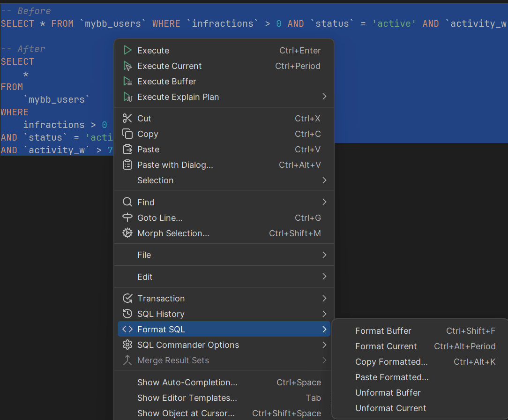Click the Execute Current cursor icon
Image resolution: width=508 pixels, height=420 pixels.
click(127, 66)
